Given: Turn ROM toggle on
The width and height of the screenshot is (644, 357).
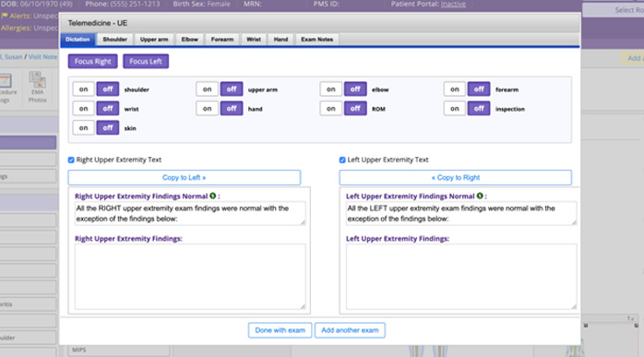Looking at the screenshot, I should tap(331, 109).
